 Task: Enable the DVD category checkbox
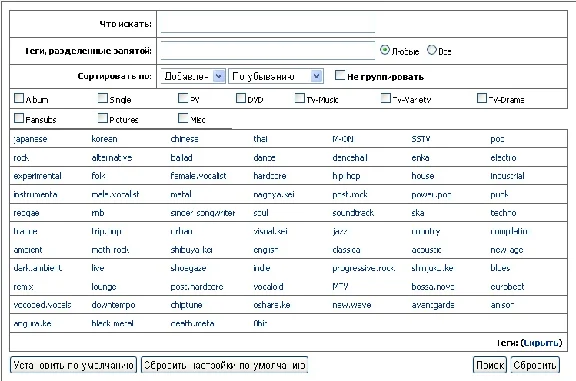(241, 98)
